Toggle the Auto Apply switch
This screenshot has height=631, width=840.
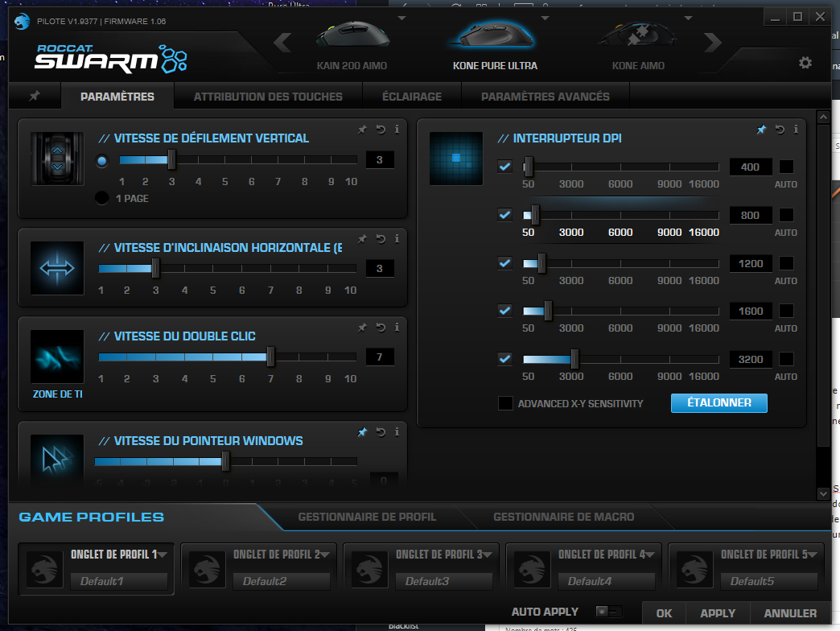coord(607,612)
